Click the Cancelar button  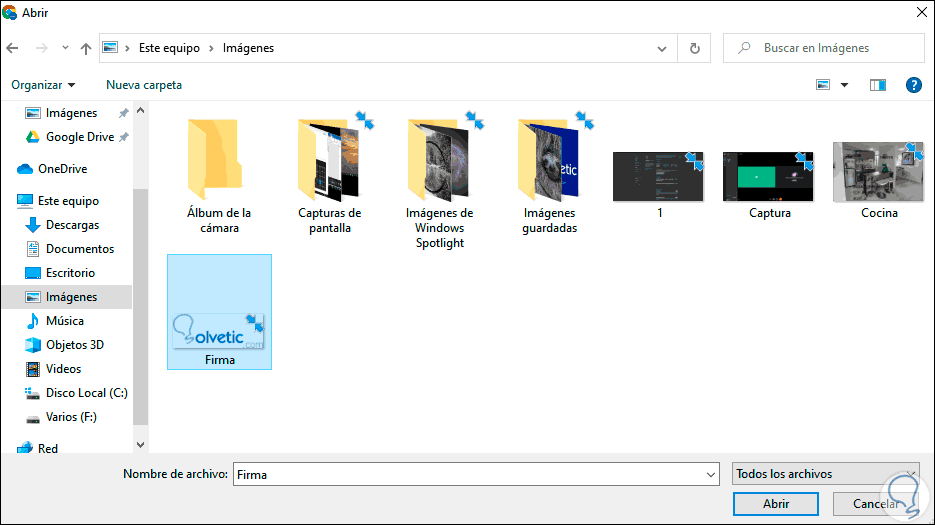876,504
